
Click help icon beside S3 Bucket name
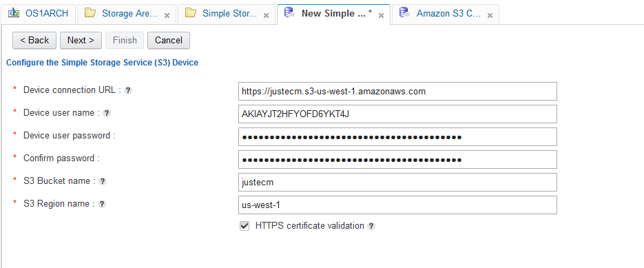click(103, 181)
